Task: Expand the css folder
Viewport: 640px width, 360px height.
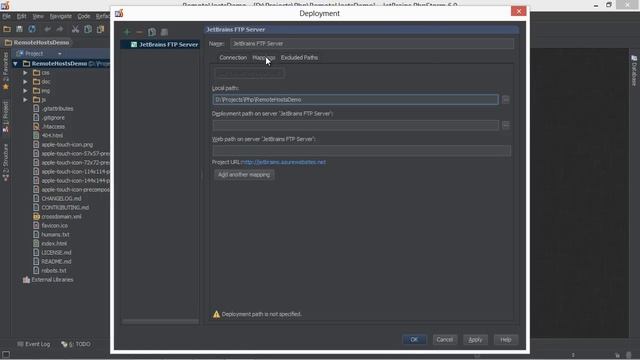Action: pos(25,73)
